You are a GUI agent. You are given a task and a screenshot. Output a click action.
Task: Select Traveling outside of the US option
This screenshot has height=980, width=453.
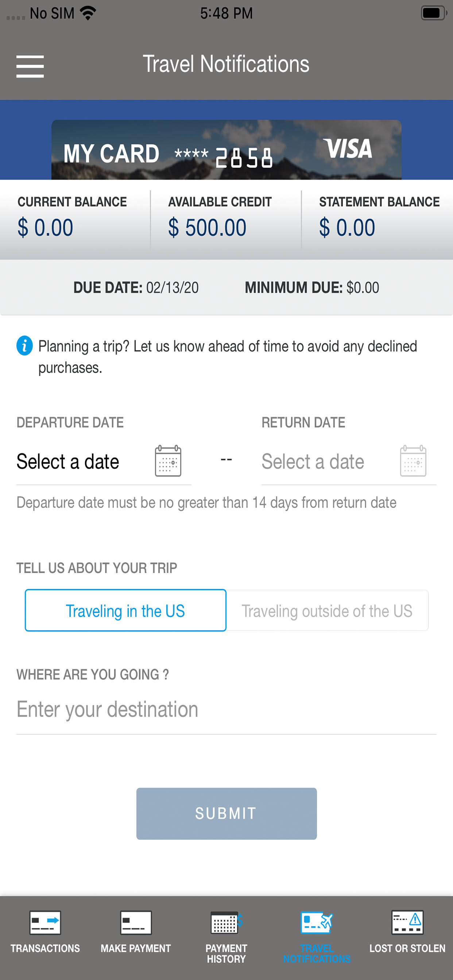coord(328,610)
